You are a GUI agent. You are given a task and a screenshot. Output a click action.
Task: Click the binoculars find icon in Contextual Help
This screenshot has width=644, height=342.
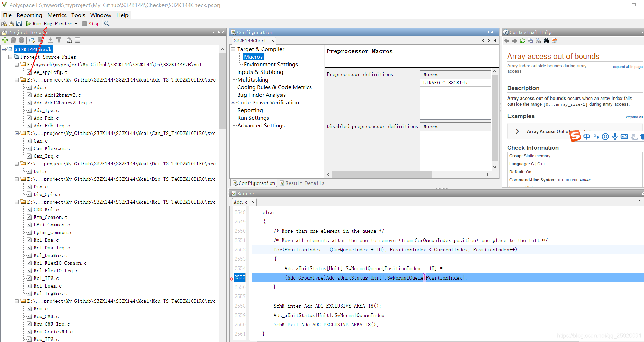pos(546,41)
